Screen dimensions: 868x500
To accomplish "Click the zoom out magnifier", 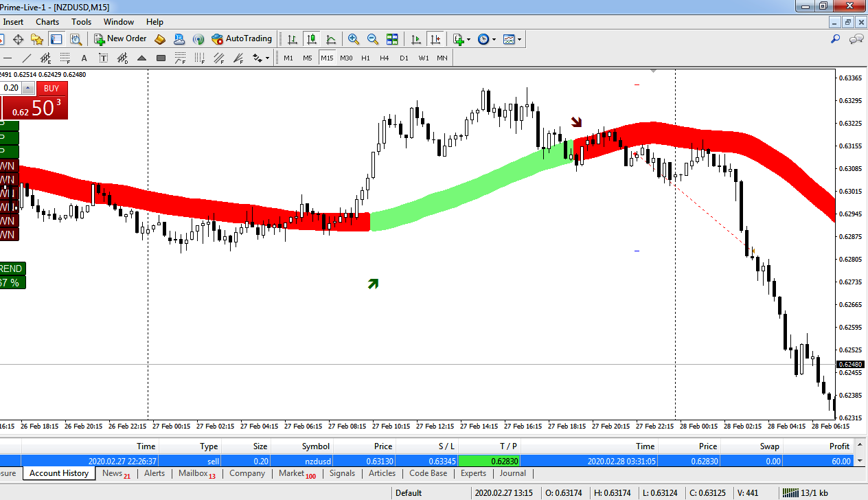I will [x=373, y=39].
